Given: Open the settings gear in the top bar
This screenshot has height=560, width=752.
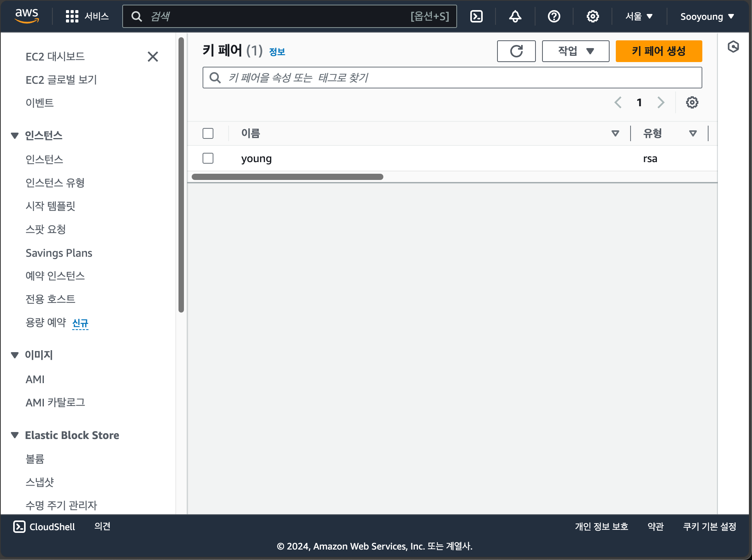Looking at the screenshot, I should [x=592, y=16].
